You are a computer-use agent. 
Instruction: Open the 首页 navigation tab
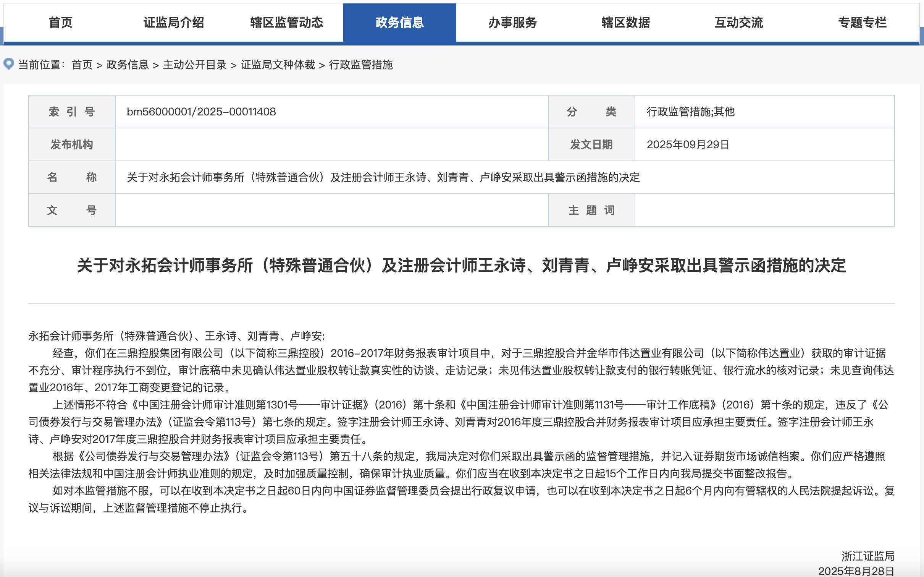(60, 23)
